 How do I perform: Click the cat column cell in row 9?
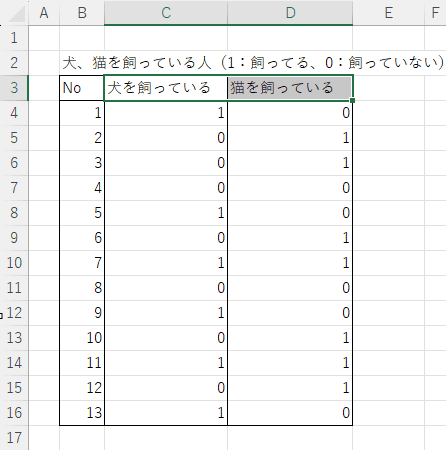290,238
